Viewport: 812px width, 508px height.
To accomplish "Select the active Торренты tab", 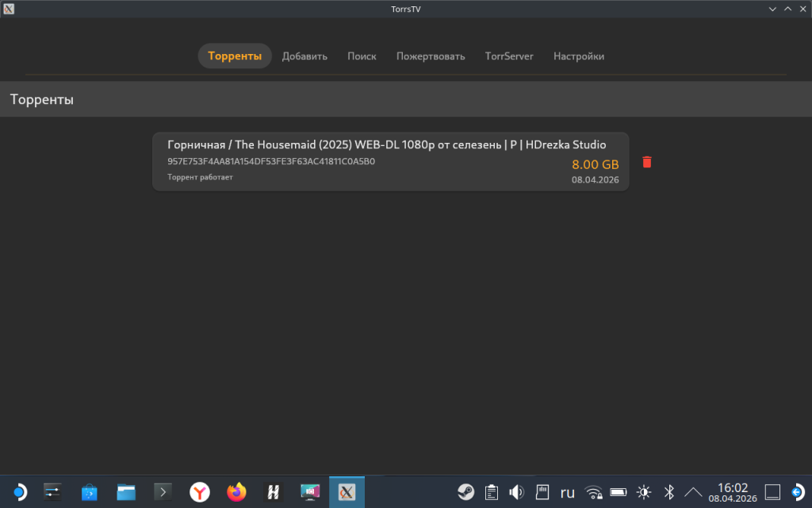I will (x=235, y=56).
